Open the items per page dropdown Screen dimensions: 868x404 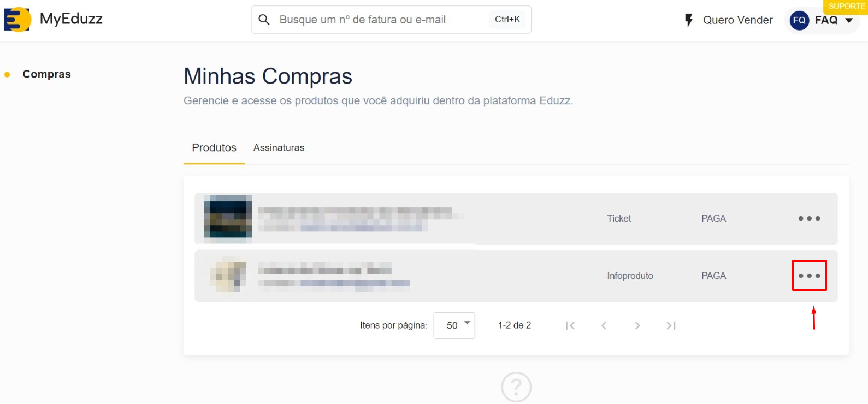[454, 325]
